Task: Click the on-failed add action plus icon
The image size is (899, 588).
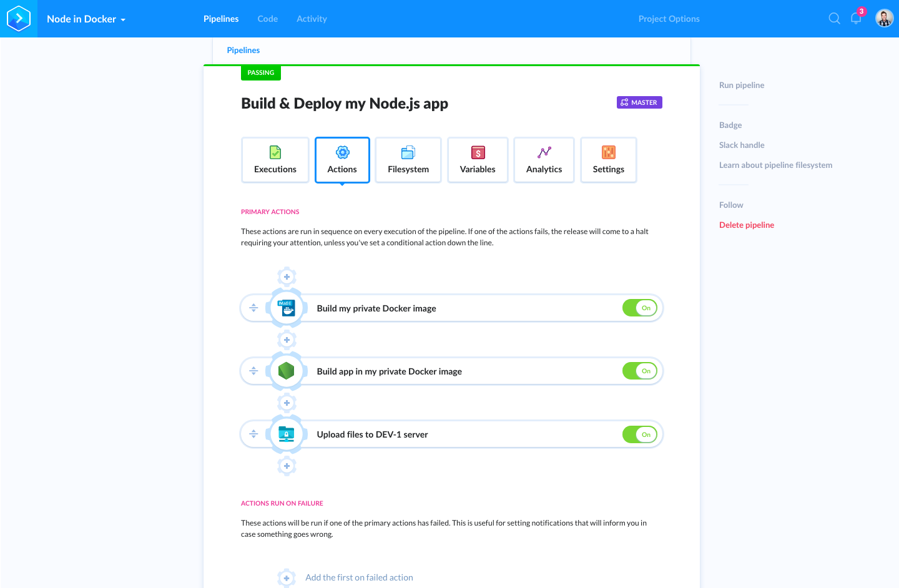Action: [x=287, y=578]
